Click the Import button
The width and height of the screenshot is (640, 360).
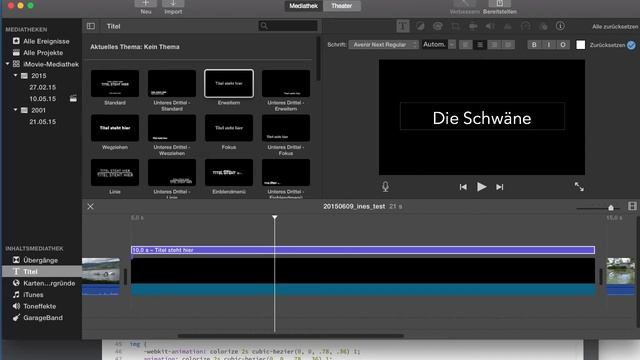(x=173, y=3)
